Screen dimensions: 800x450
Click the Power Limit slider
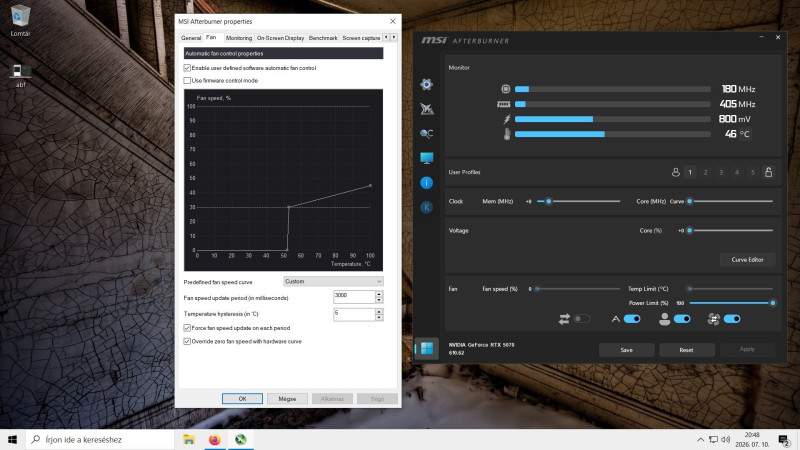coord(731,303)
